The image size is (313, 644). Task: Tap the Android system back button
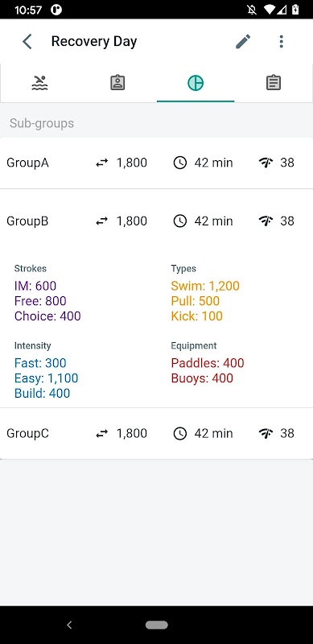69,625
